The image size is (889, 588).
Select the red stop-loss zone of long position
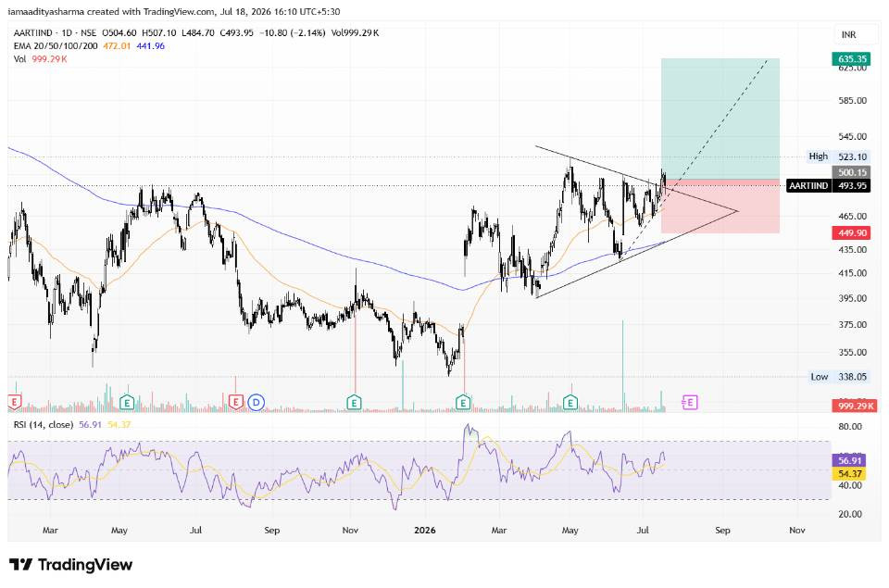[720, 206]
